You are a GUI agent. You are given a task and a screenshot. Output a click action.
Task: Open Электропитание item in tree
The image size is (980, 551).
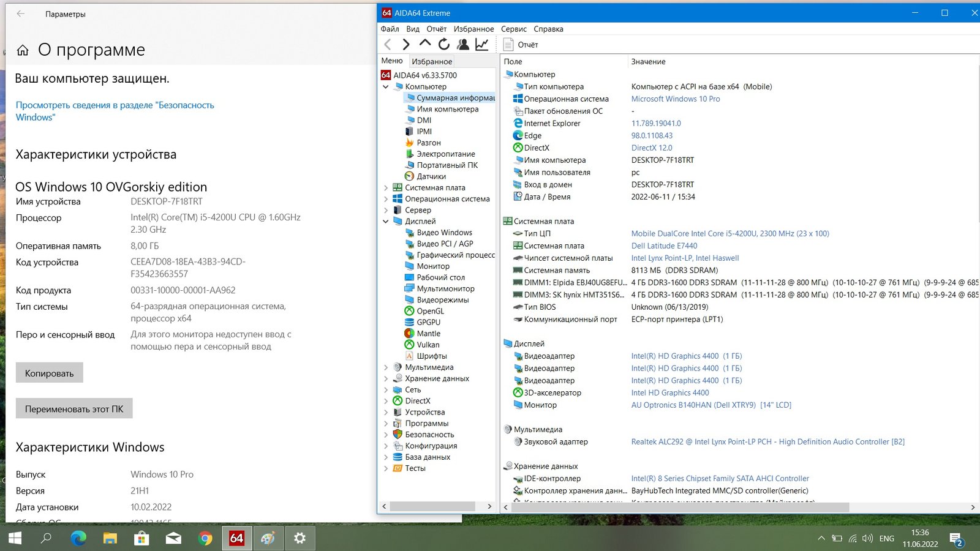445,154
